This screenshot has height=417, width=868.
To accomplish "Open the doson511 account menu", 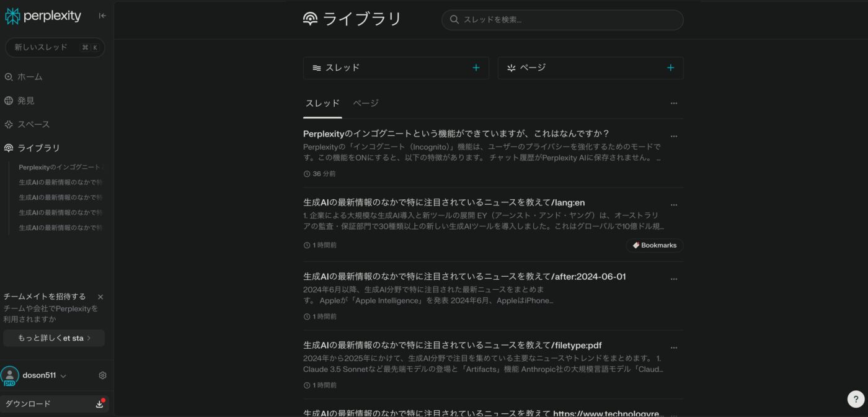I will point(43,375).
